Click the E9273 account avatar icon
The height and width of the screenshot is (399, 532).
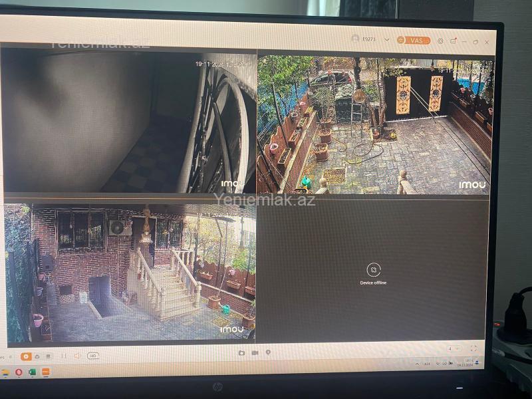tap(355, 39)
